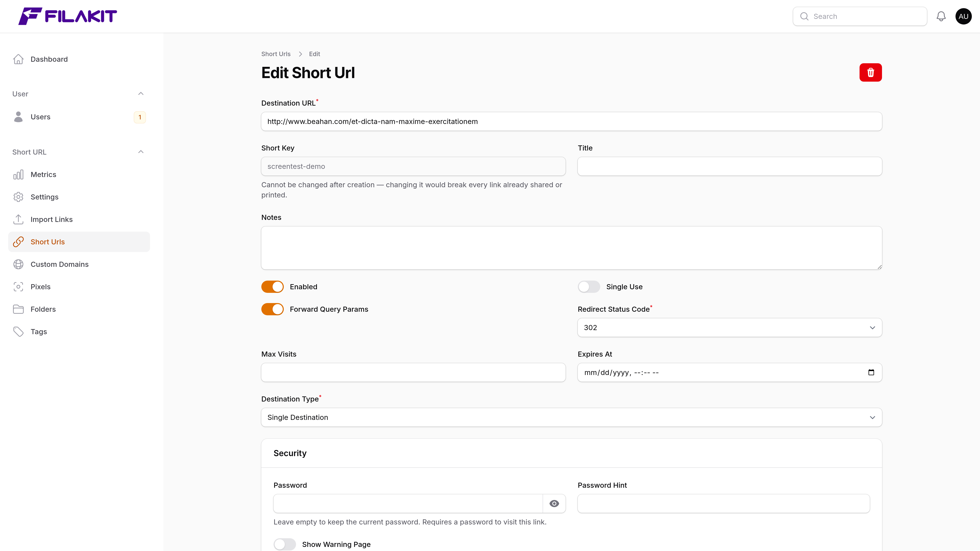
Task: Click the "Leave empty to keep" password hint
Action: click(410, 522)
